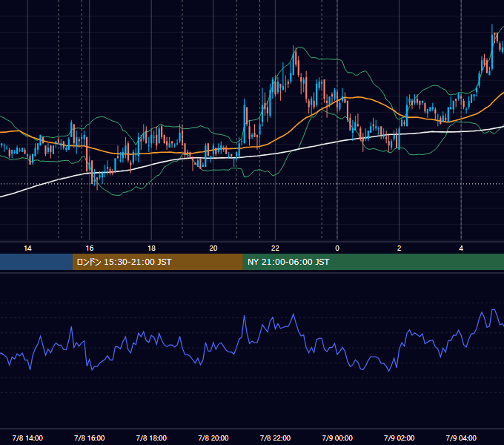Click the 7/8 14:00 date label
Viewport: 504px width, 445px height.
pyautogui.click(x=27, y=438)
